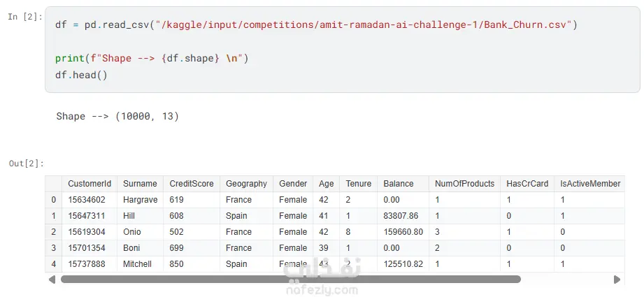Click the Out[2] output prompt label

click(26, 164)
